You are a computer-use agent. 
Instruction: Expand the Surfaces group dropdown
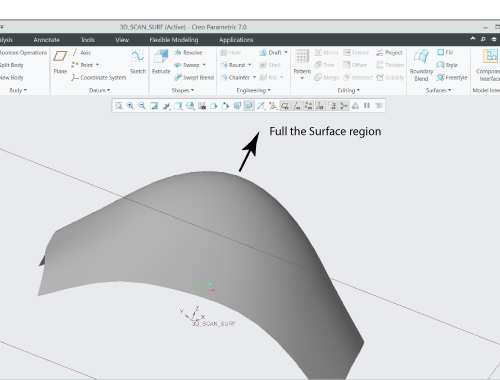[x=438, y=90]
